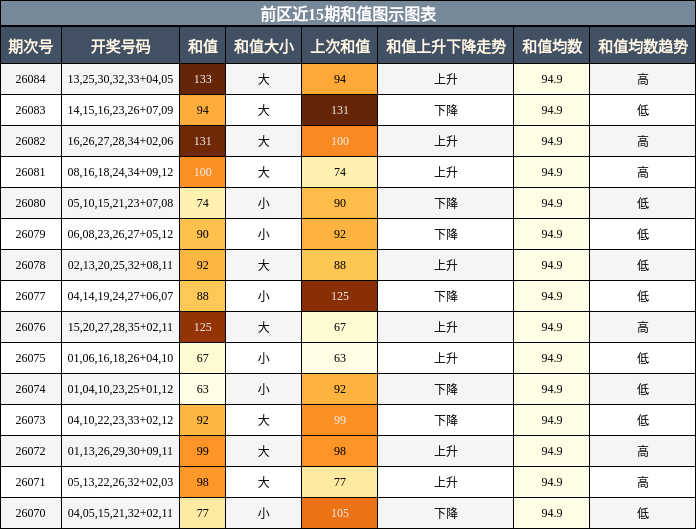Select numbers 01,13,26,29,30+09,11
This screenshot has width=696, height=529.
tap(120, 451)
